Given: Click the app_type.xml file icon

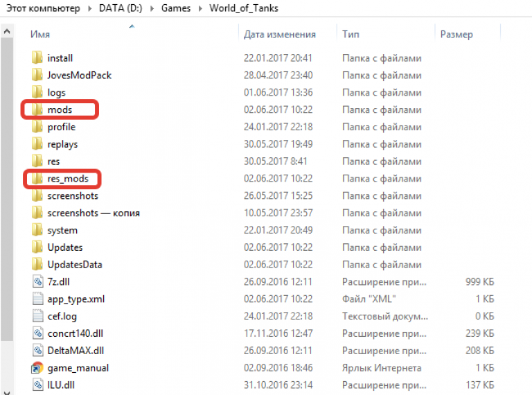Looking at the screenshot, I should [37, 299].
